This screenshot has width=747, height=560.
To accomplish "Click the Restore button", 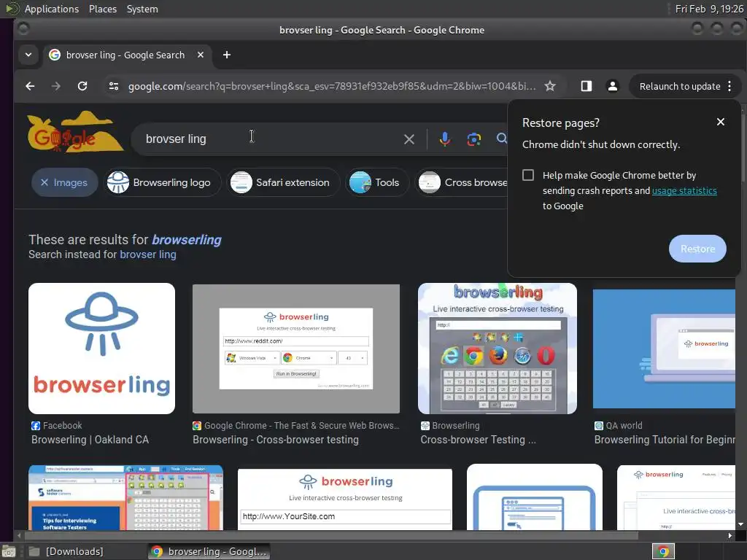I will tap(697, 249).
